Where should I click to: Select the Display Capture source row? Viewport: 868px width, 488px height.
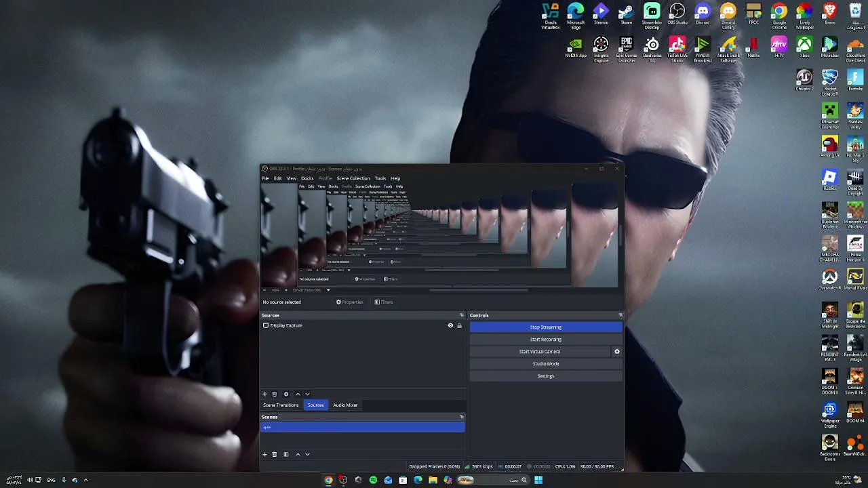(x=363, y=325)
